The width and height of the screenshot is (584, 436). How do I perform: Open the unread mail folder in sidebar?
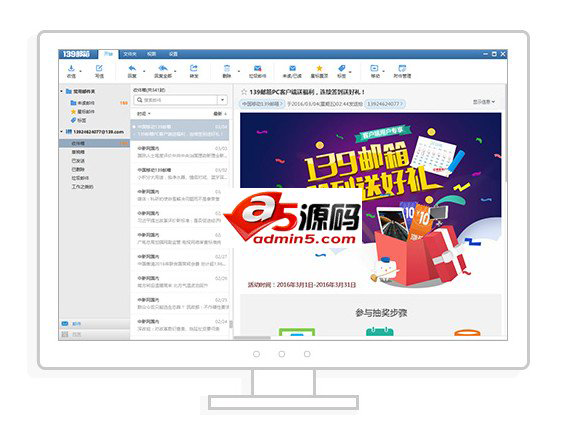point(82,103)
